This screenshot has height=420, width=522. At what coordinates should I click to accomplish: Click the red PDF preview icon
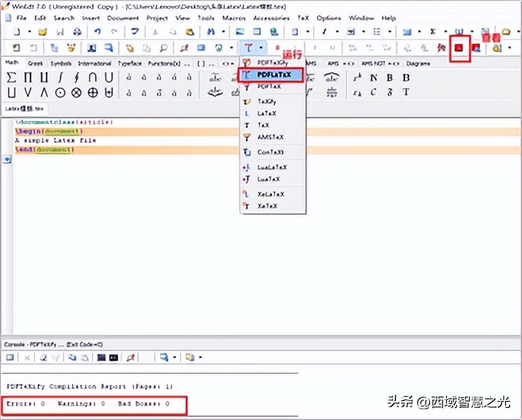coord(460,48)
